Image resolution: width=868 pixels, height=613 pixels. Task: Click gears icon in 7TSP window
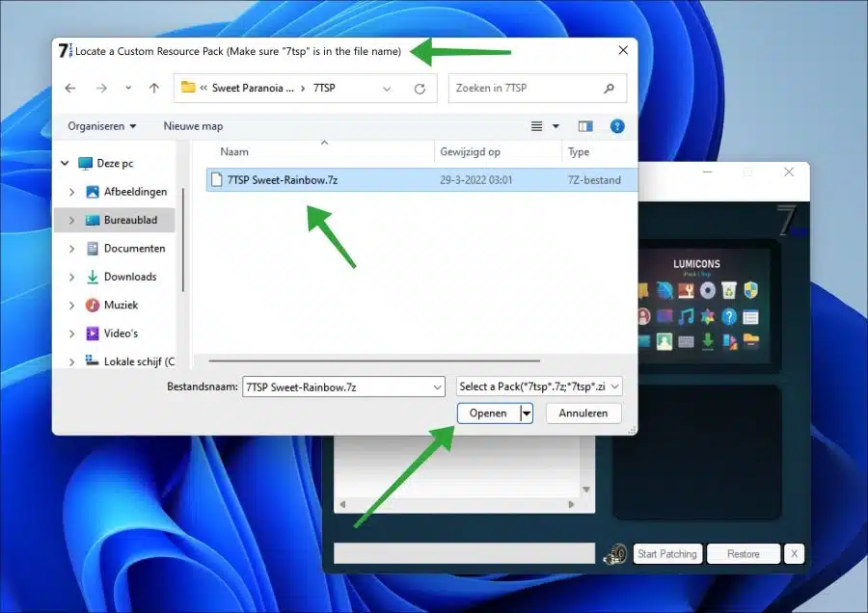point(614,554)
